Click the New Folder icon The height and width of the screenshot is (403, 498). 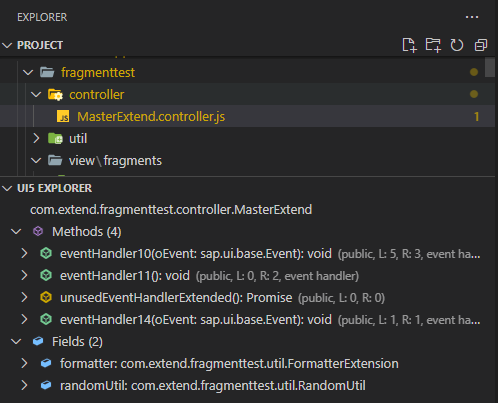[433, 45]
